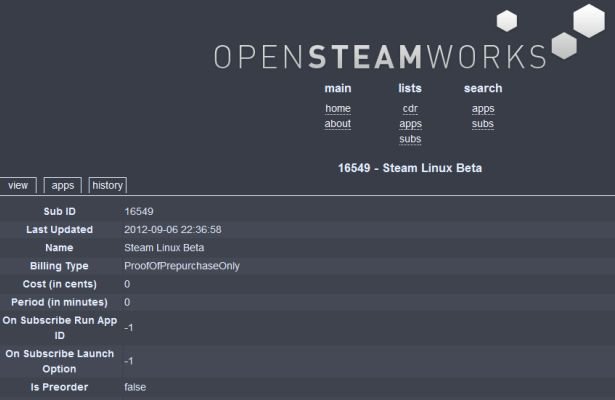This screenshot has width=615, height=400.
Task: Click the Name value Steam Linux Beta in the table
Action: [x=164, y=248]
